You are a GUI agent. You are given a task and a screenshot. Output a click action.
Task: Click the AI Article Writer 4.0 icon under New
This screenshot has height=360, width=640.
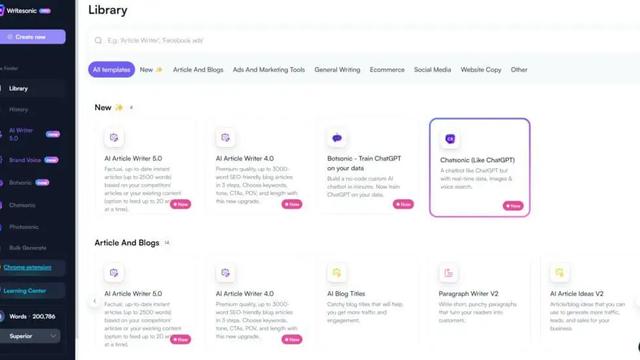point(225,138)
